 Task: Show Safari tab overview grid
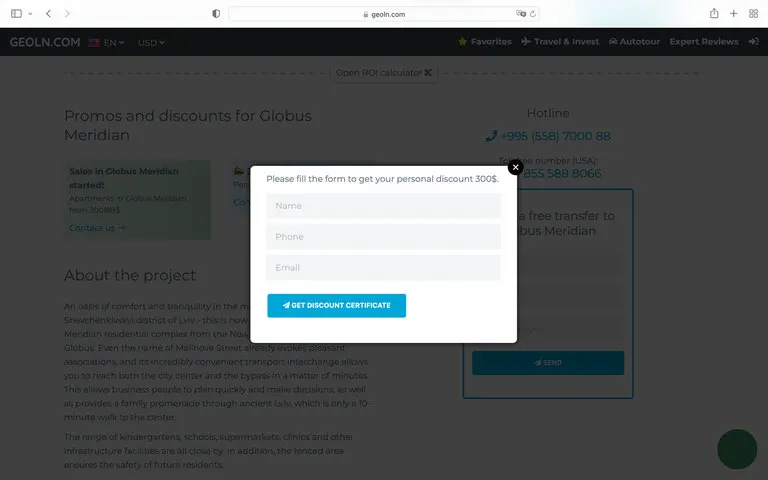pyautogui.click(x=753, y=14)
